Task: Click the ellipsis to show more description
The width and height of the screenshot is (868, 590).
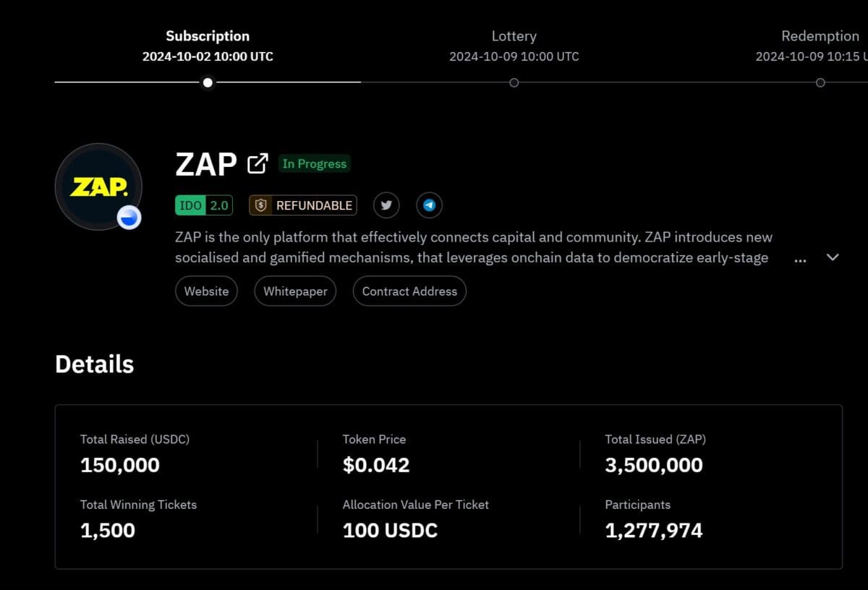Action: click(x=800, y=259)
